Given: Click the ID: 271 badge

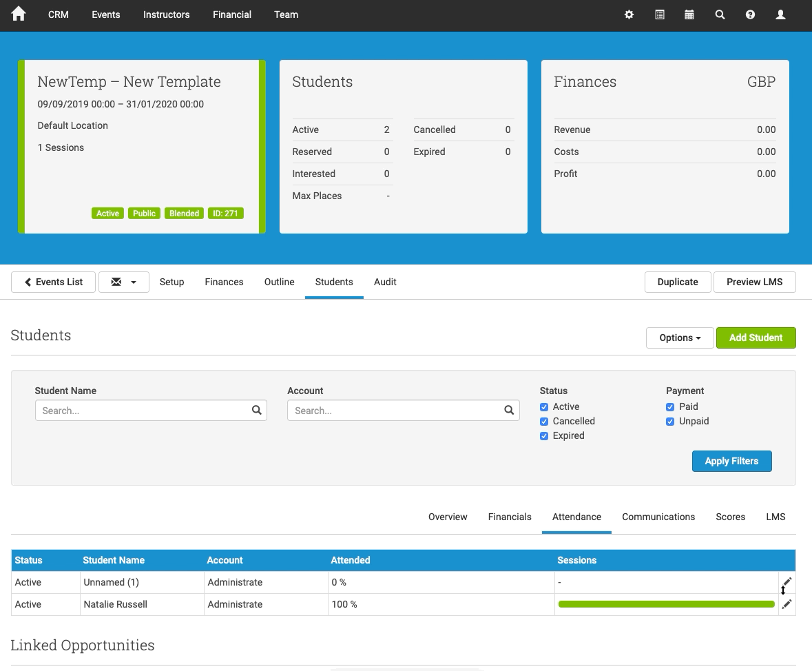Looking at the screenshot, I should point(225,214).
